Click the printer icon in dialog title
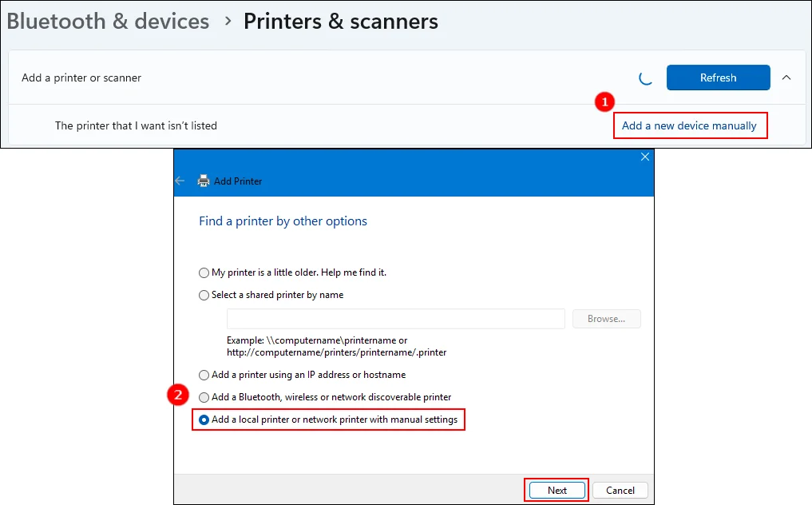Viewport: 812px width, 505px height. (x=204, y=181)
